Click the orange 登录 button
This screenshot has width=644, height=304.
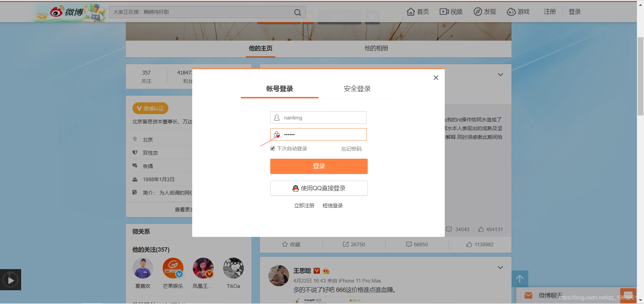pos(319,166)
